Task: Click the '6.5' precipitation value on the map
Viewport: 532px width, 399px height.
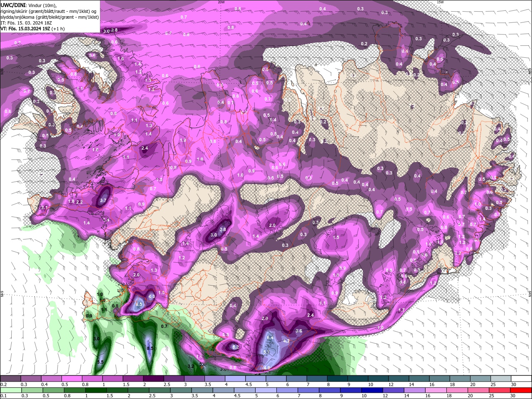Action: (139, 304)
